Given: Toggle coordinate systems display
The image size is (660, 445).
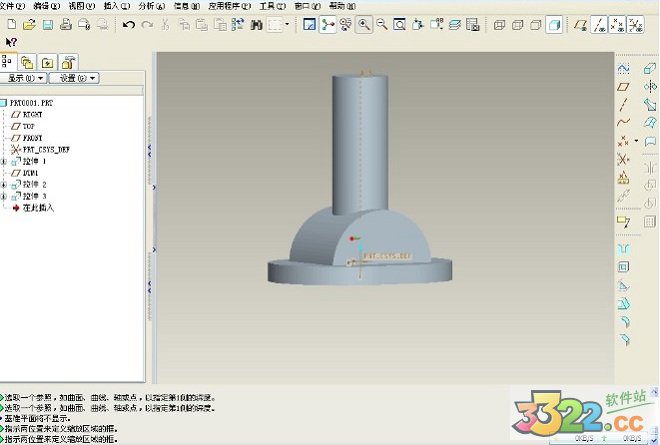Looking at the screenshot, I should pos(636,25).
